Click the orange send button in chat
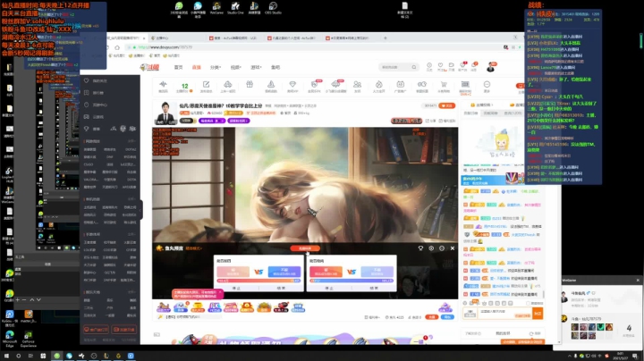 538,314
